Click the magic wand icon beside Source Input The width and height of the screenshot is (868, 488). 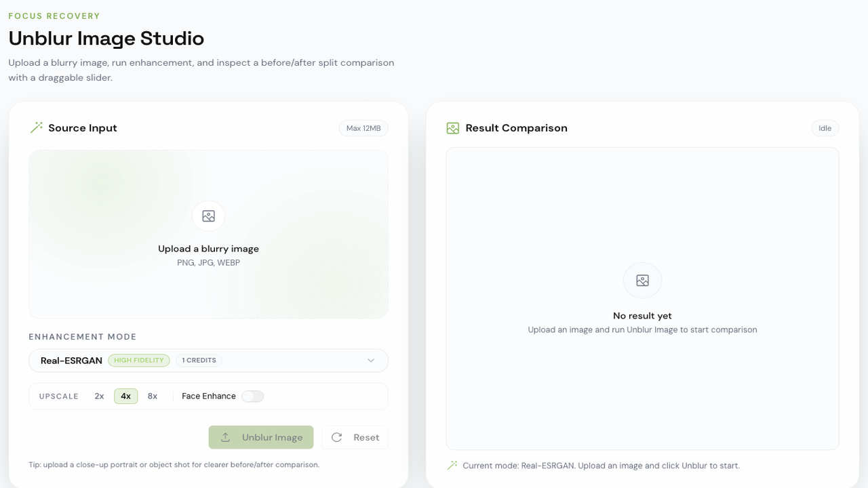click(37, 127)
